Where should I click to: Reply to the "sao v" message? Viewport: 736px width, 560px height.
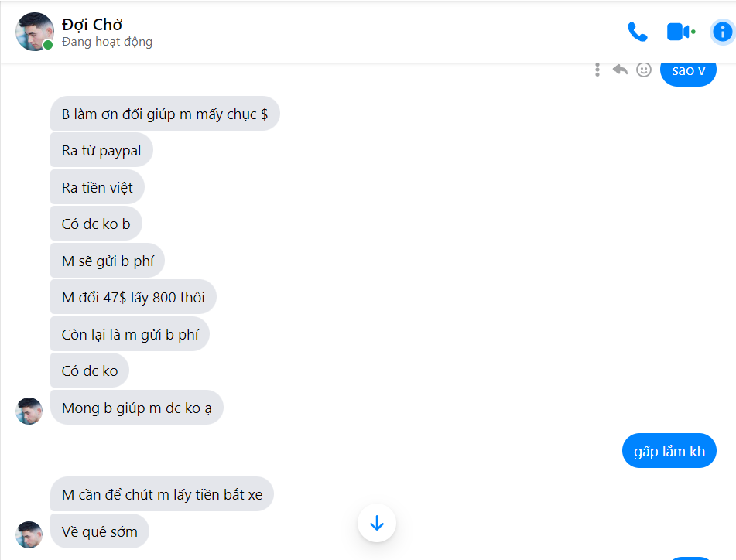[x=620, y=70]
